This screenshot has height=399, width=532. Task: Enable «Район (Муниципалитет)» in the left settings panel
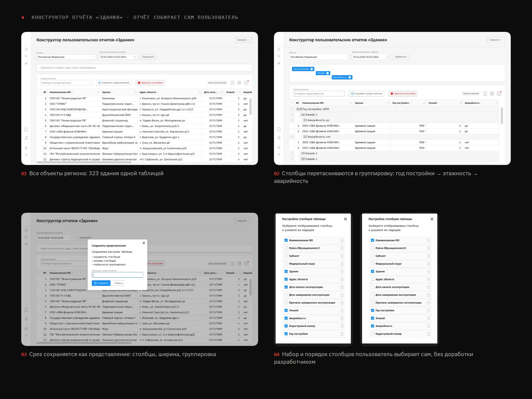(x=286, y=248)
